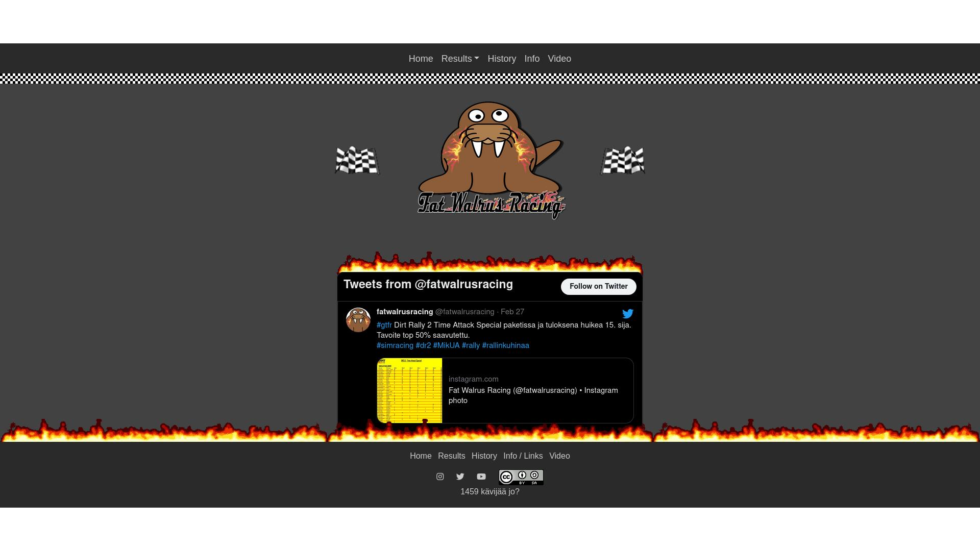Open Info page from top navigation
This screenshot has height=551, width=980.
(x=531, y=59)
